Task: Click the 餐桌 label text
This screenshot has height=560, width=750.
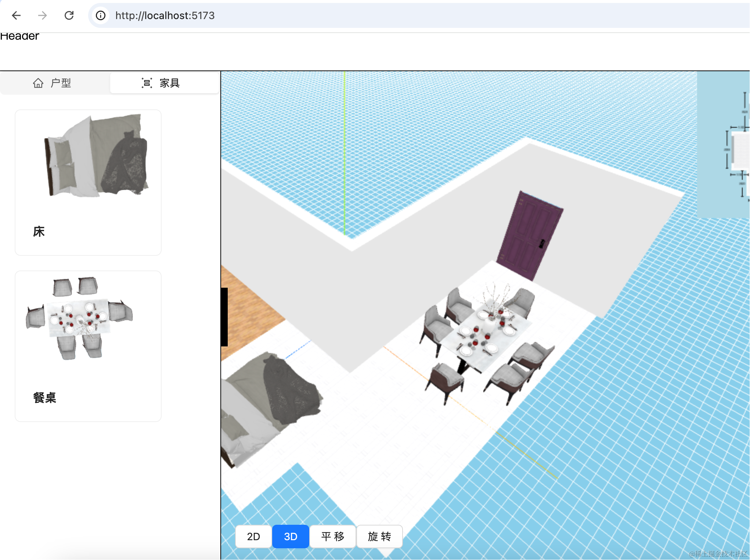Action: [44, 397]
